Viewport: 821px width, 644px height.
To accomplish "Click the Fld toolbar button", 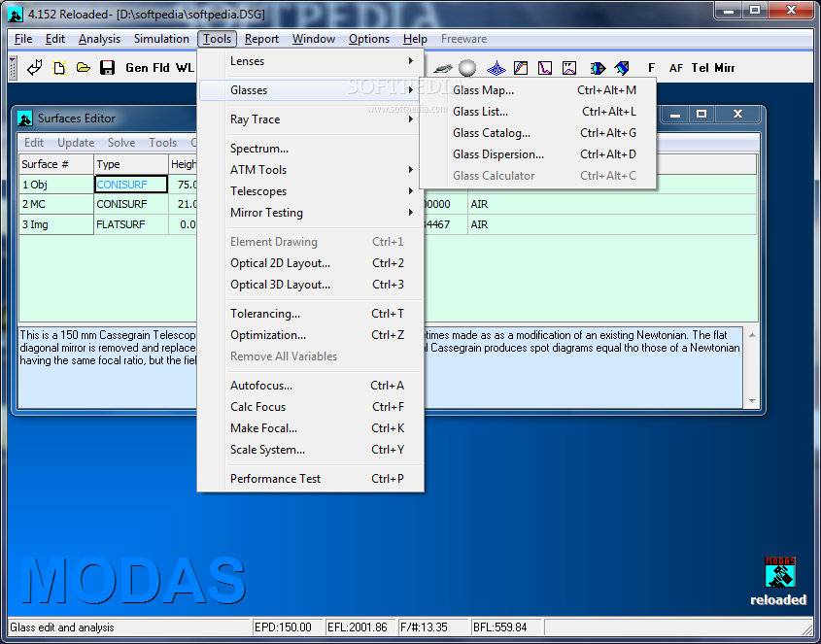I will 161,68.
